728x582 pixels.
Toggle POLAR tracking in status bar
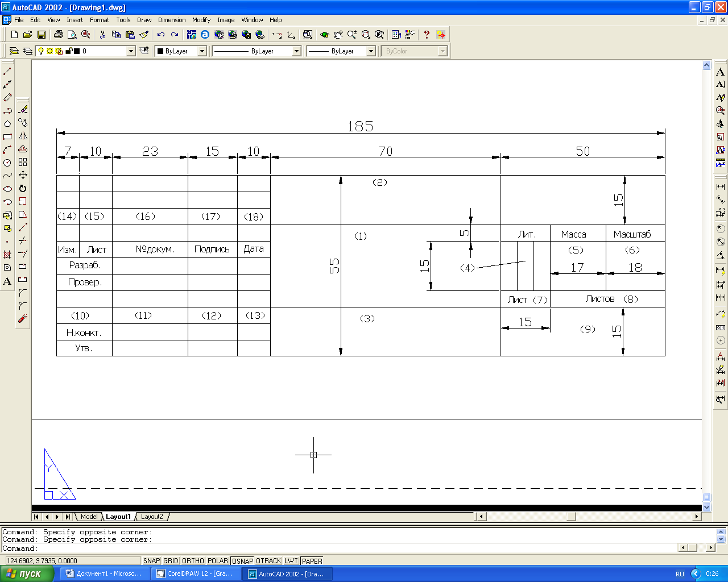[218, 561]
